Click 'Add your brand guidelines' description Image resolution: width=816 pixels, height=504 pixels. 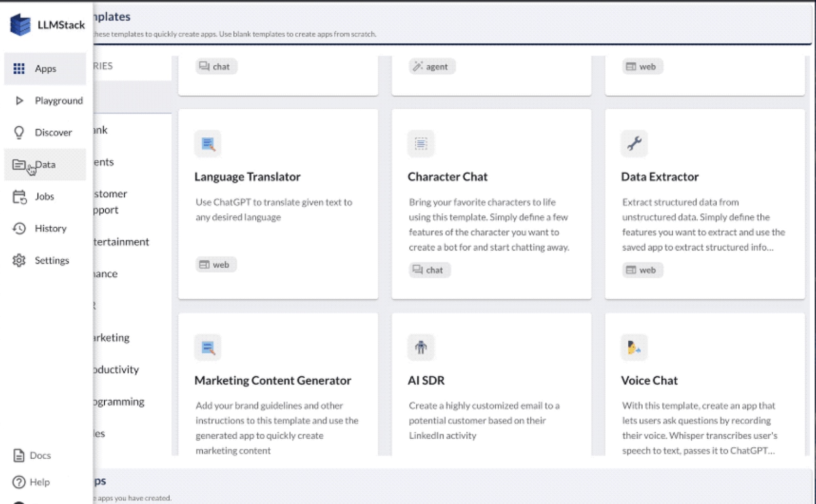(277, 428)
